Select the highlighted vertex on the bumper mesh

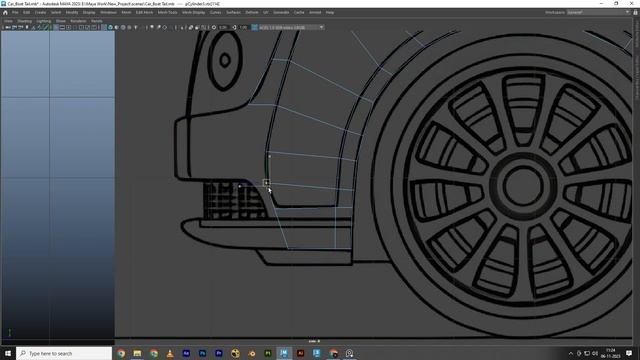266,182
